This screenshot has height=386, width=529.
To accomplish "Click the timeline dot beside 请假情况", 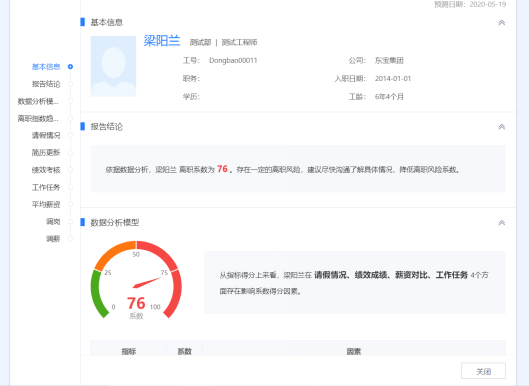I will pos(70,135).
